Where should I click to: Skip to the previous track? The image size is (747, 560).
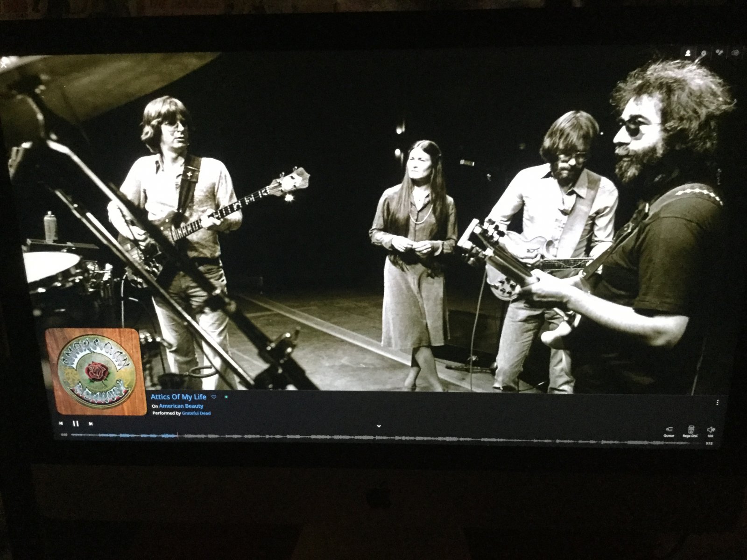[x=61, y=424]
